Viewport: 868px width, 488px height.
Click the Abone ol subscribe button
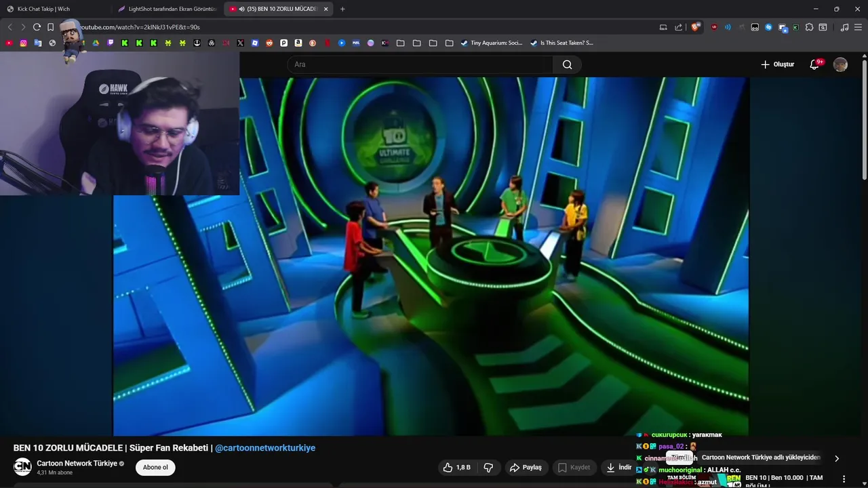pos(155,467)
